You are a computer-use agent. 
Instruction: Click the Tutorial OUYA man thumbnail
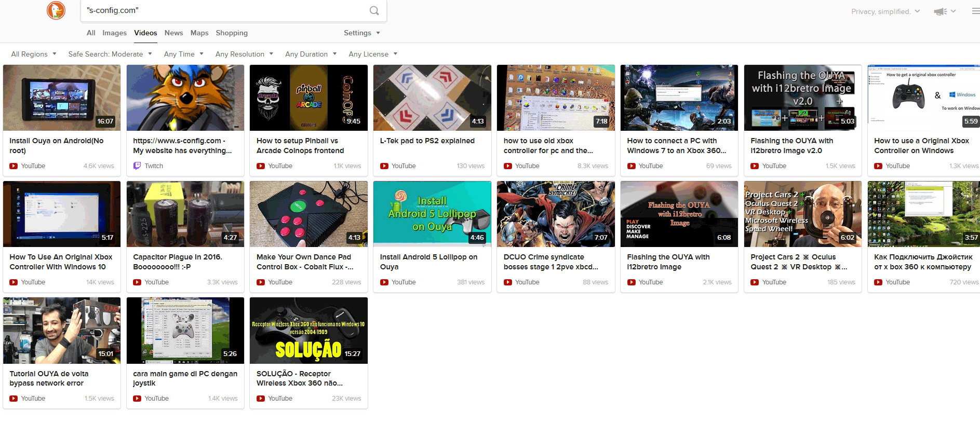point(62,330)
